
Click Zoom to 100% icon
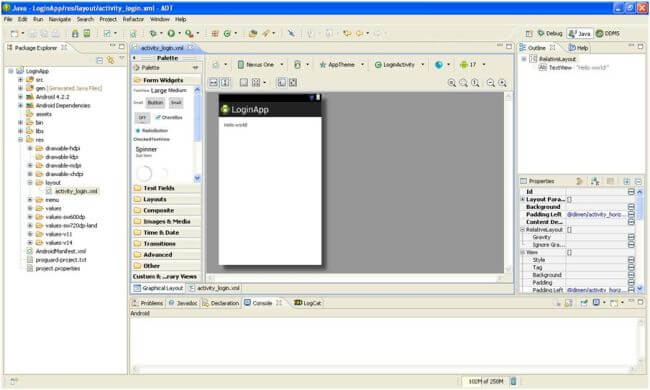[475, 83]
